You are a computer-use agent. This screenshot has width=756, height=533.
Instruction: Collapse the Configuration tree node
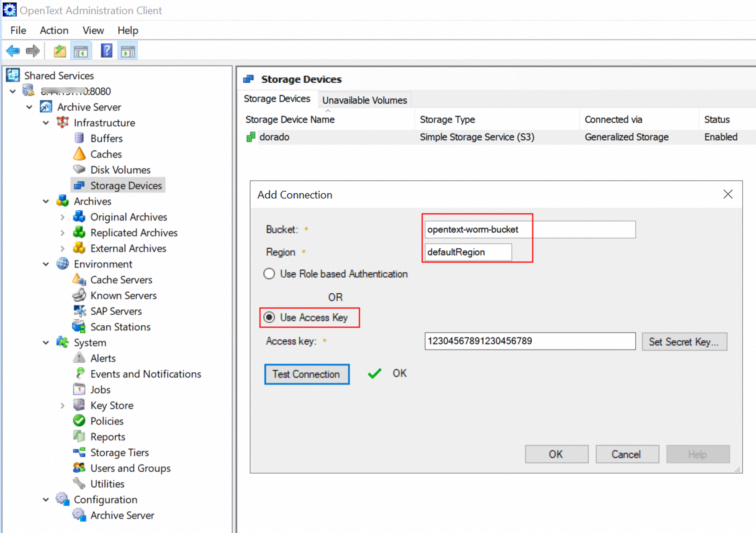tap(46, 499)
